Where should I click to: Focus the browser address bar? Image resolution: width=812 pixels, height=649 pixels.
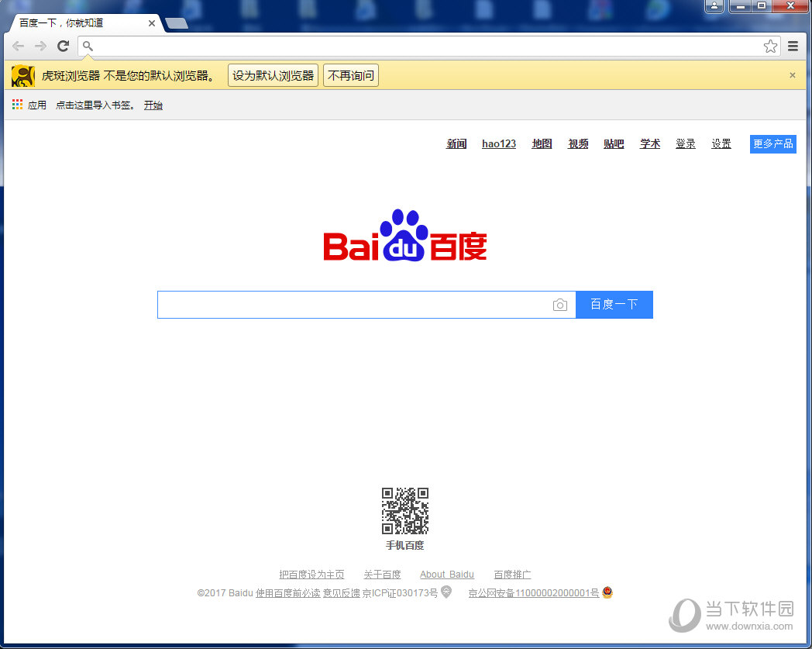pos(427,46)
